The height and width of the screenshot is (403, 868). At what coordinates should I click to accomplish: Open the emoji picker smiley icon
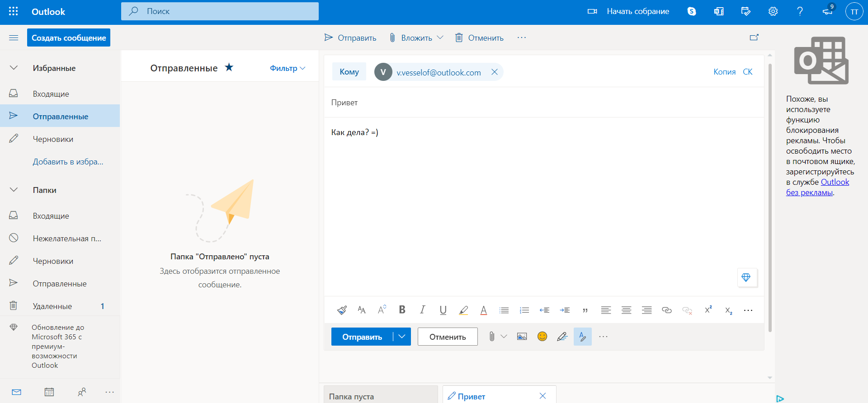tap(542, 337)
